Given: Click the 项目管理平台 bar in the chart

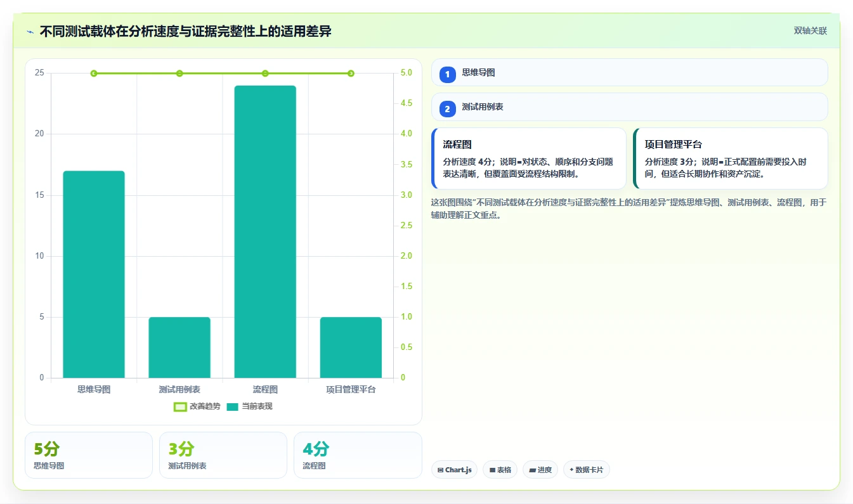Looking at the screenshot, I should tap(351, 347).
